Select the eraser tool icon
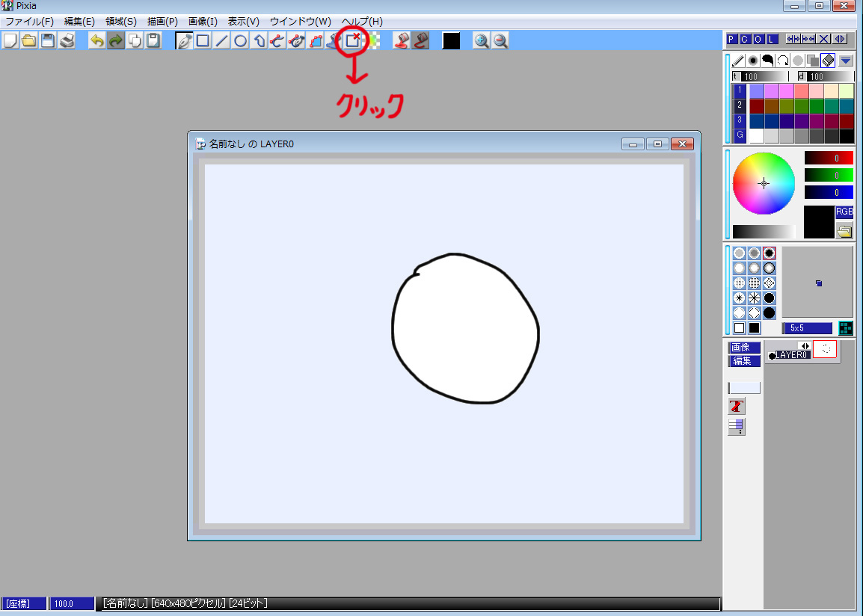 point(828,61)
